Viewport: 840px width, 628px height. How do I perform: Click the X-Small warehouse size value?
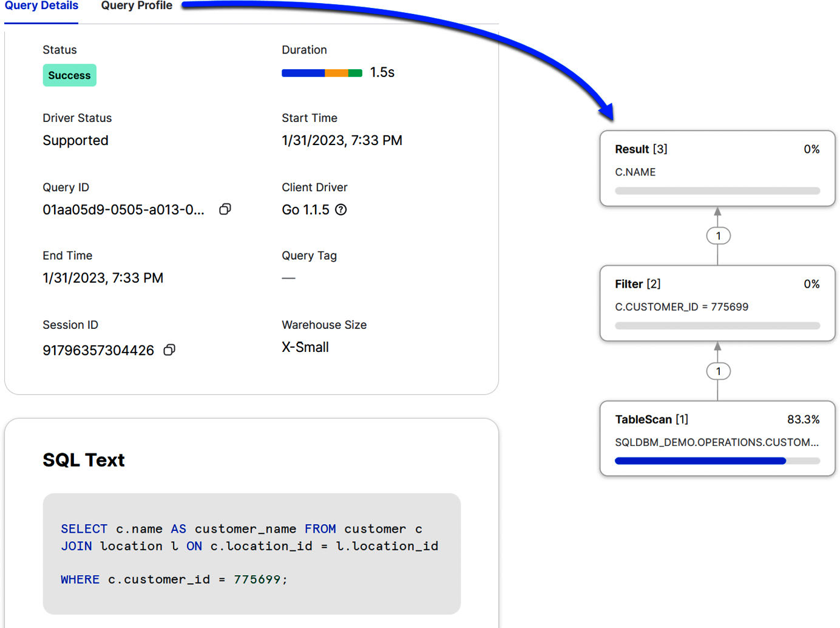[305, 347]
